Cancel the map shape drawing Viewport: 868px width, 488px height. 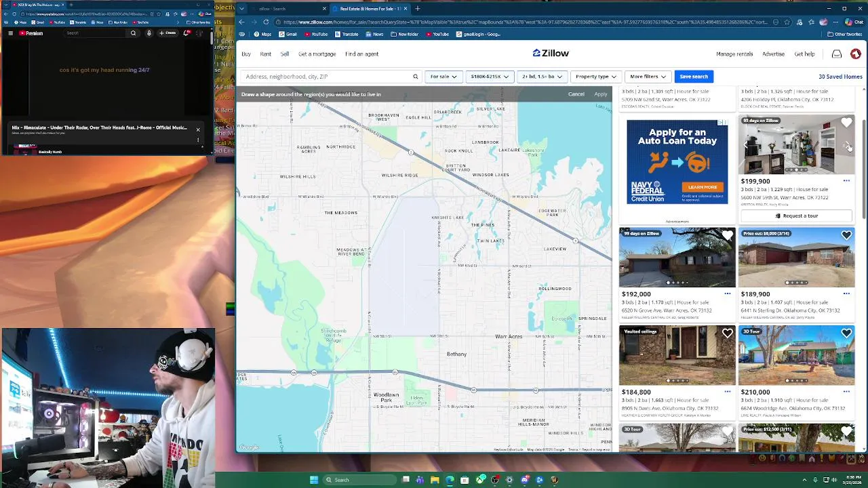(576, 94)
